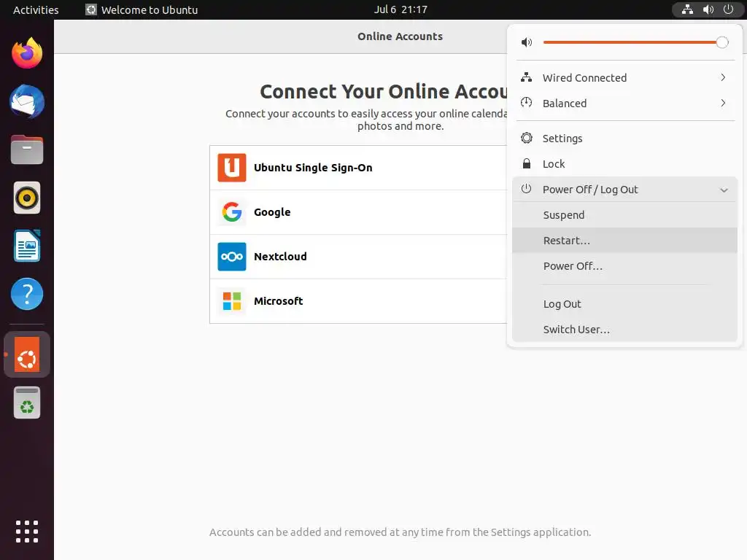Click the accounts Settings footer note
The height and width of the screenshot is (560, 747).
coord(400,532)
